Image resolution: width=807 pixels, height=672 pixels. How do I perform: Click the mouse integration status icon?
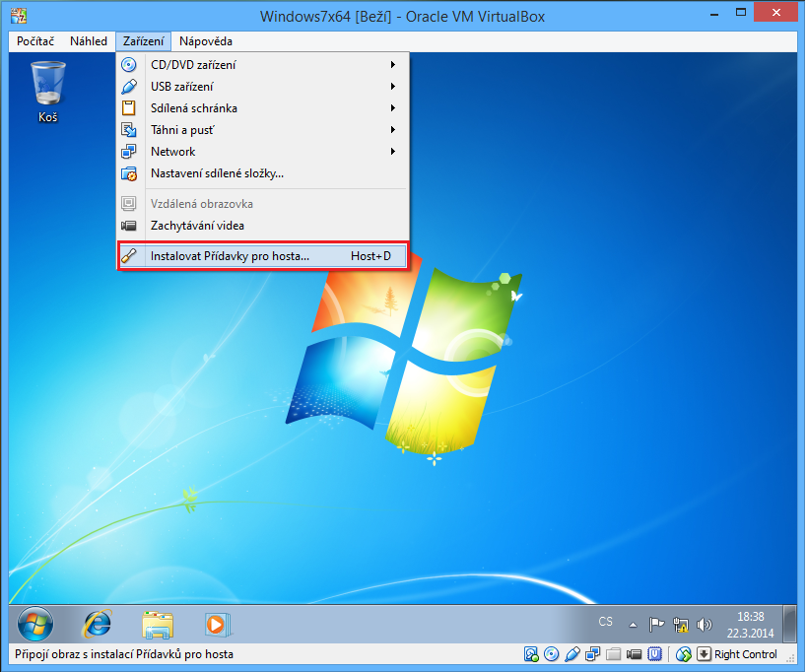[684, 654]
